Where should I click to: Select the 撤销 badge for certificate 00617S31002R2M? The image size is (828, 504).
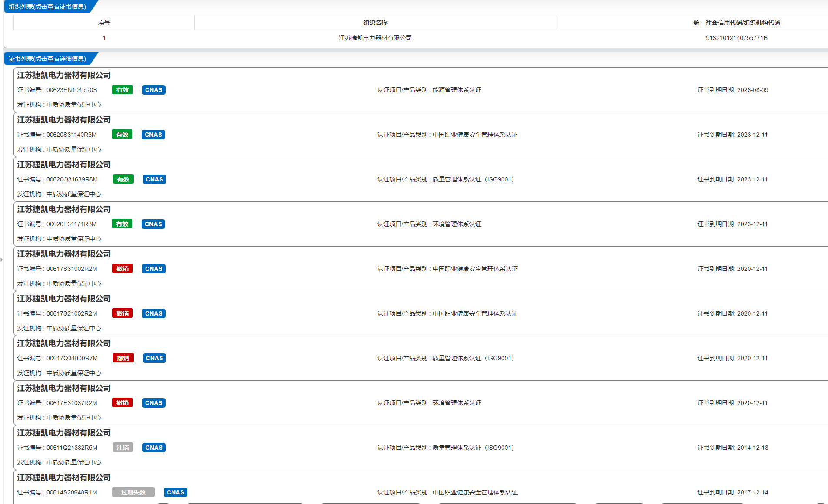point(123,269)
